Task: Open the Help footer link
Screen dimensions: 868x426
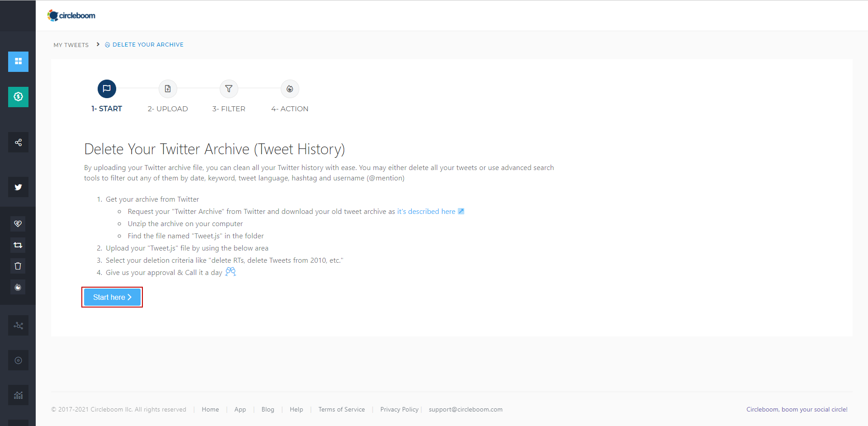Action: coord(296,409)
